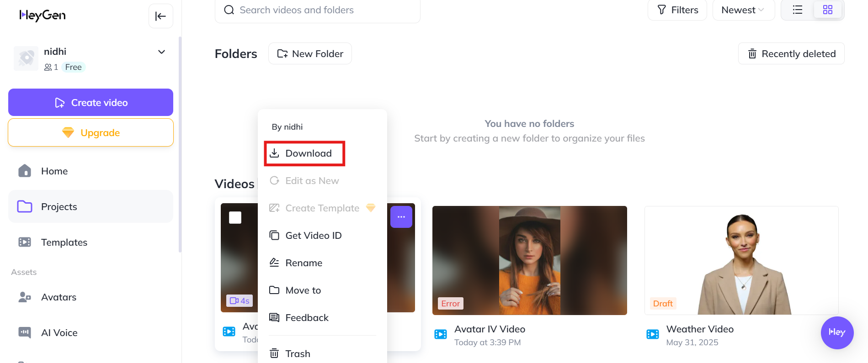Click the 4s duration badge
Viewport: 868px width, 363px height.
pos(240,301)
